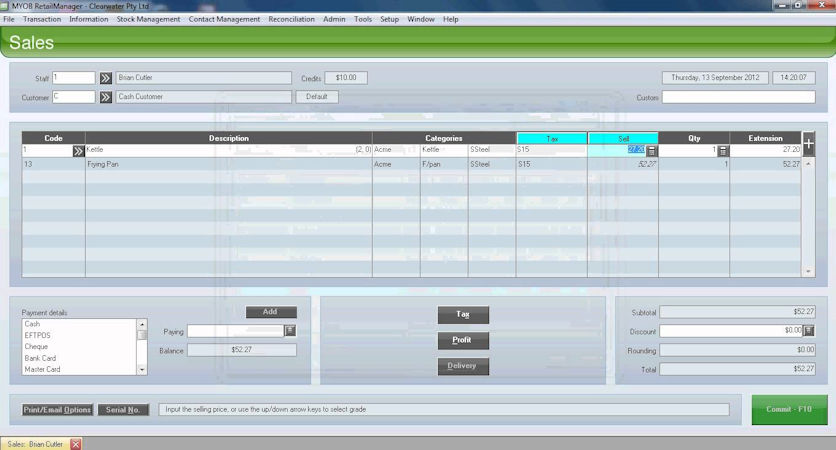Viewport: 836px width, 450px height.
Task: Click the Print/Email Options button
Action: pyautogui.click(x=57, y=410)
